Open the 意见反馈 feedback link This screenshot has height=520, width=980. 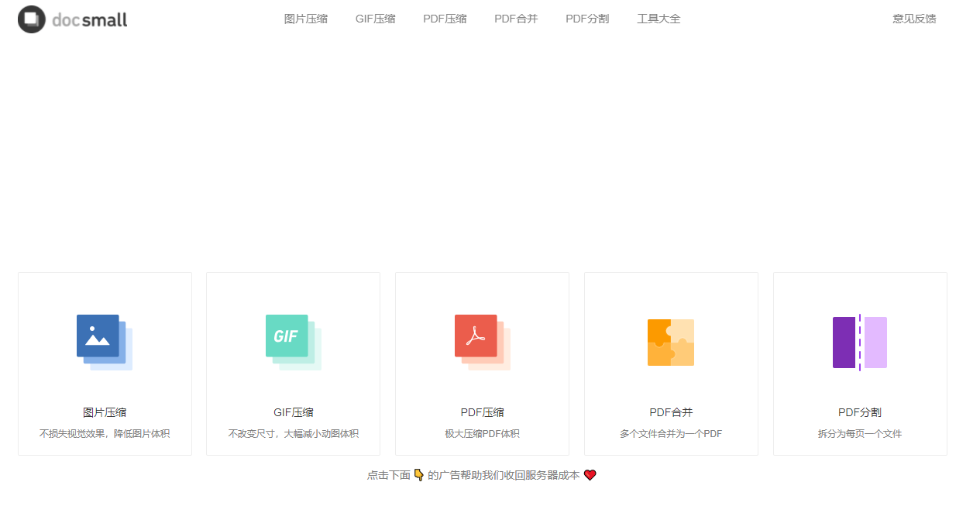[x=914, y=19]
